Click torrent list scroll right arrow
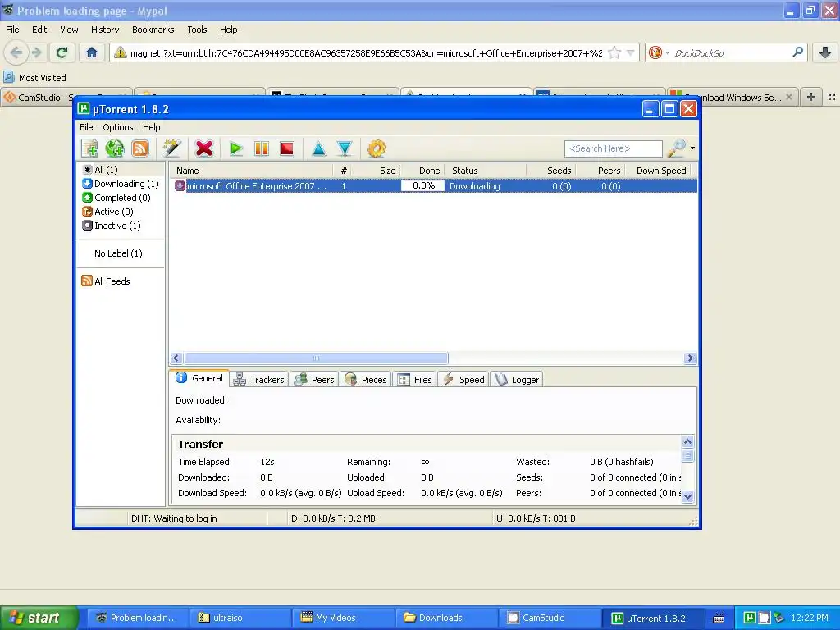Viewport: 840px width, 630px height. coord(690,358)
